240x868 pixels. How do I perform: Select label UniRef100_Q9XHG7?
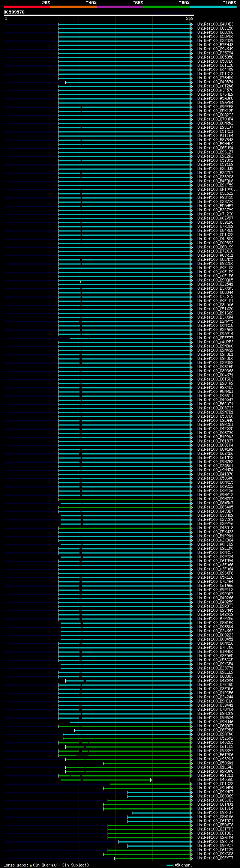pos(215,792)
